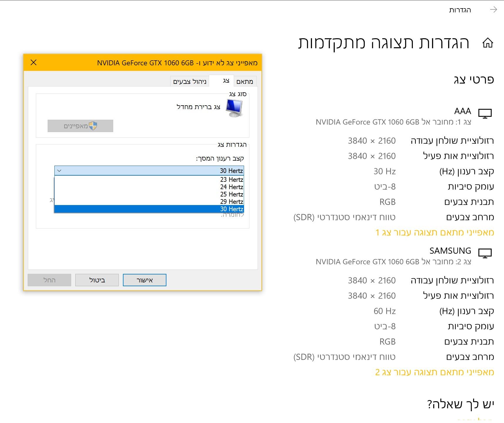
Task: Click the blue default monitor icon in dialog
Action: click(x=234, y=108)
